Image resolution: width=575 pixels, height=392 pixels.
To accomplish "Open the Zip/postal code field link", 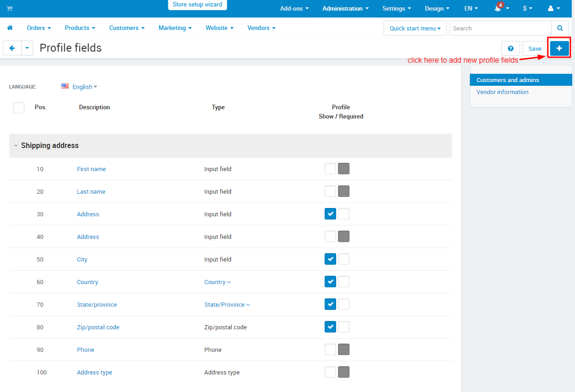I will (x=98, y=327).
